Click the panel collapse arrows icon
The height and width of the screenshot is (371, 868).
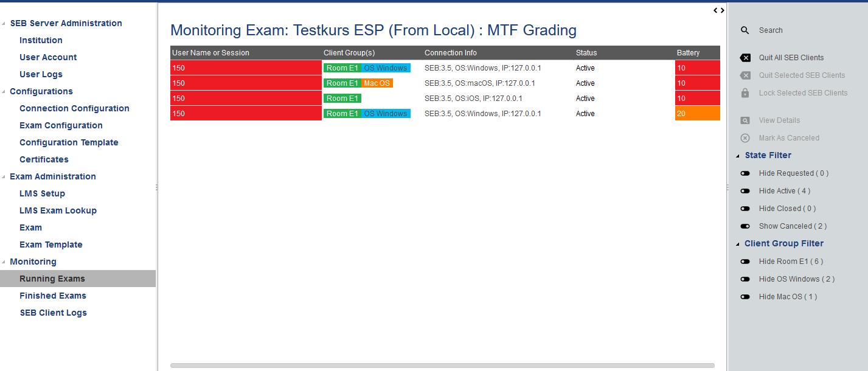(719, 10)
